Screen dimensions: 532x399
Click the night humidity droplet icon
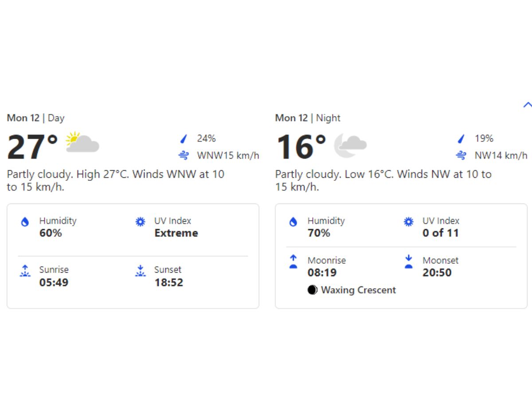click(293, 221)
